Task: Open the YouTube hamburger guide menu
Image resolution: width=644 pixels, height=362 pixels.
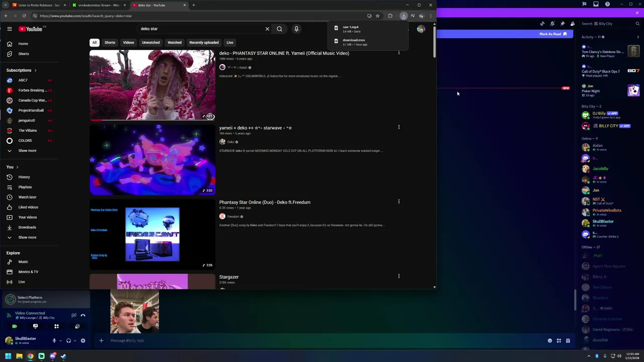Action: click(10, 29)
